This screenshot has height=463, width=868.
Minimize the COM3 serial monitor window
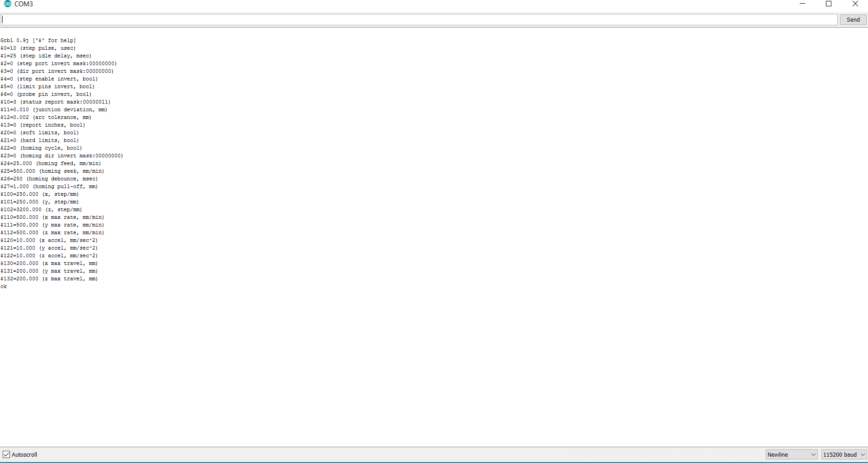(802, 4)
